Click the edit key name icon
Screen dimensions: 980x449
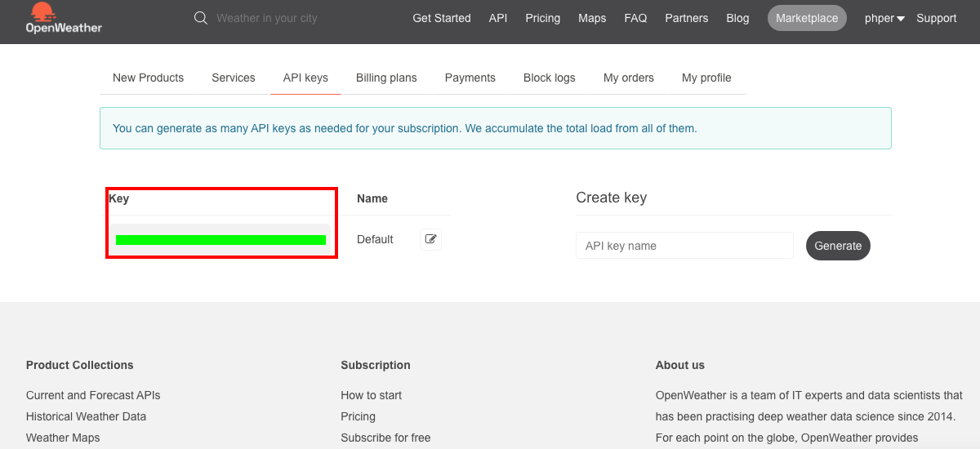point(431,239)
